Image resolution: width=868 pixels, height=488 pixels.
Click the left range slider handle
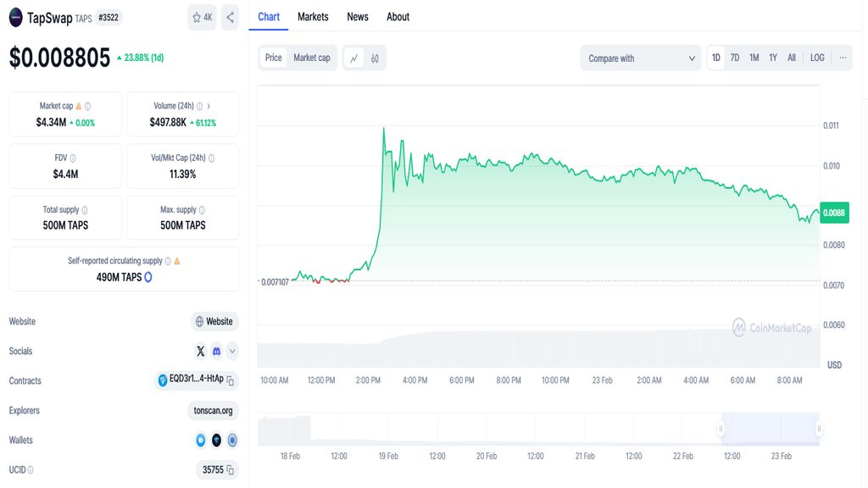point(721,428)
